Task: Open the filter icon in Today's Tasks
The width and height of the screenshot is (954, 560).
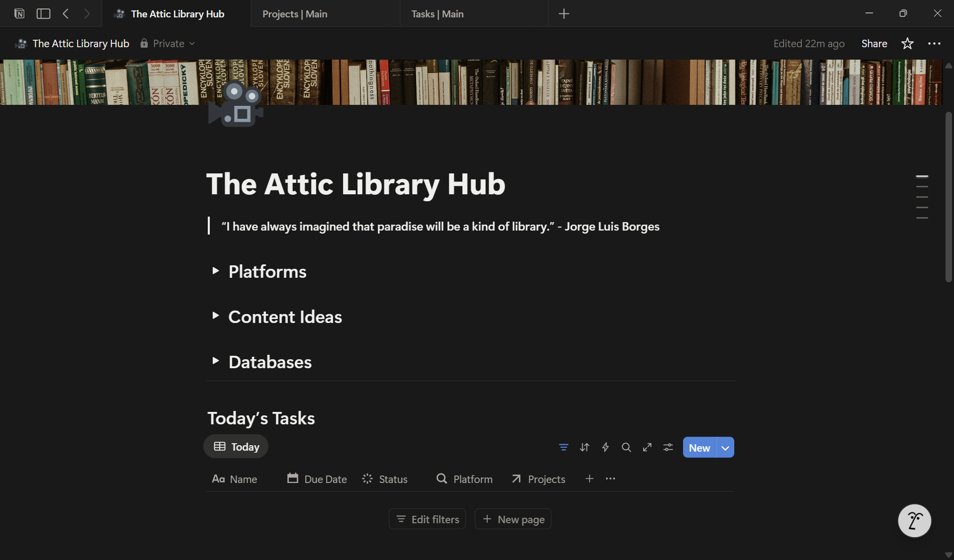Action: pyautogui.click(x=563, y=447)
